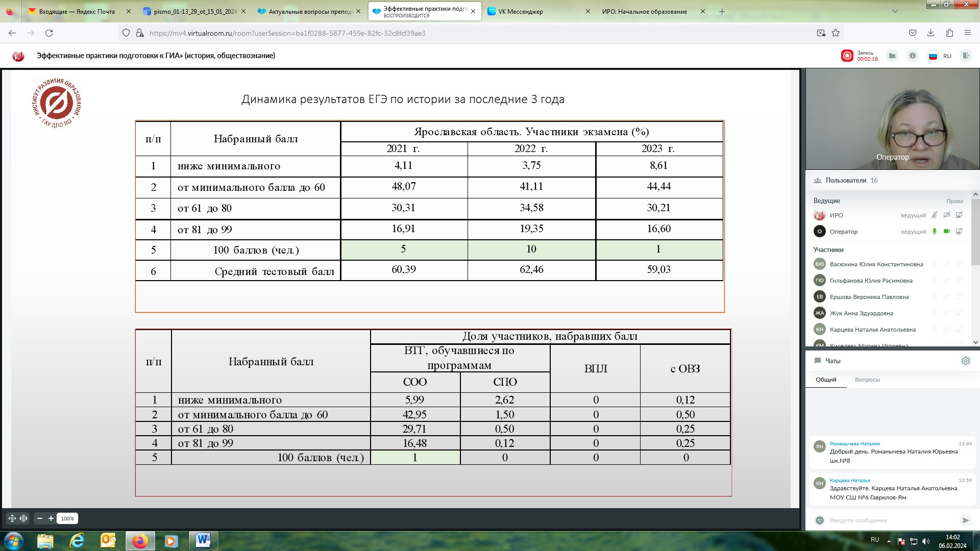The image size is (980, 551).
Task: Reload the page in Firefox
Action: pyautogui.click(x=49, y=33)
